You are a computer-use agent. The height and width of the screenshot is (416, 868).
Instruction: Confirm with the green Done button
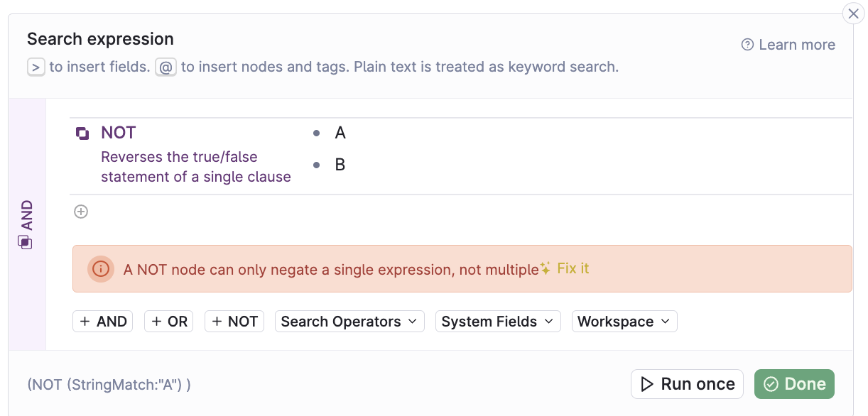pyautogui.click(x=794, y=384)
